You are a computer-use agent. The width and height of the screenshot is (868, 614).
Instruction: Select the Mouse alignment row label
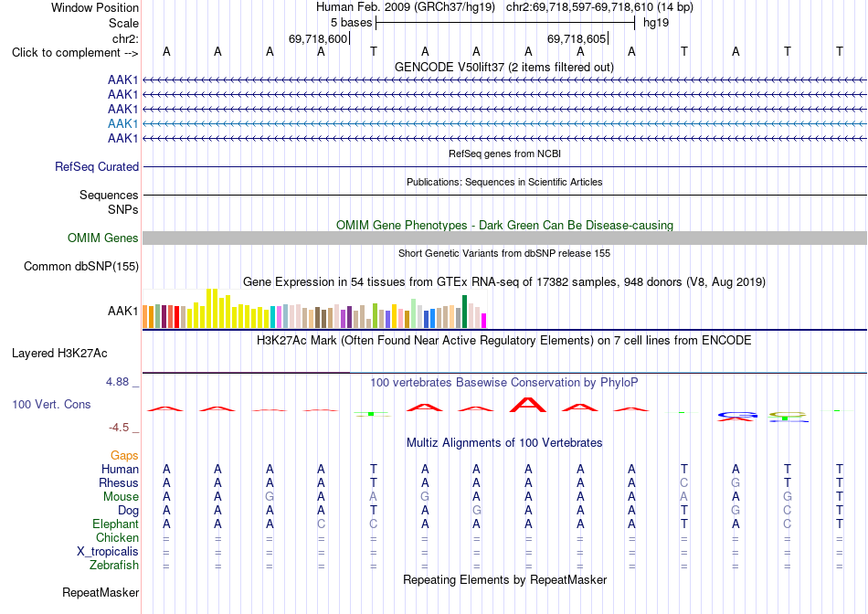coord(121,497)
